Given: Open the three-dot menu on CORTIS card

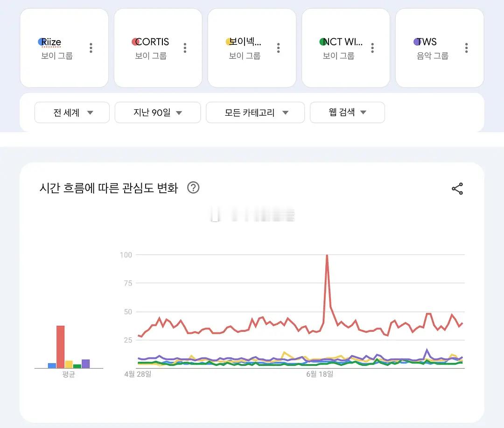Looking at the screenshot, I should coord(185,48).
